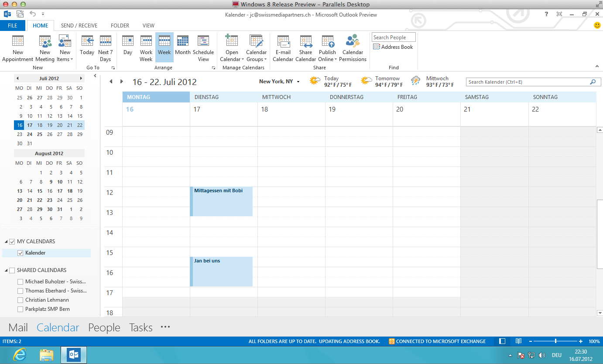Go to previous month in date navigator
Image resolution: width=603 pixels, height=364 pixels.
(17, 78)
